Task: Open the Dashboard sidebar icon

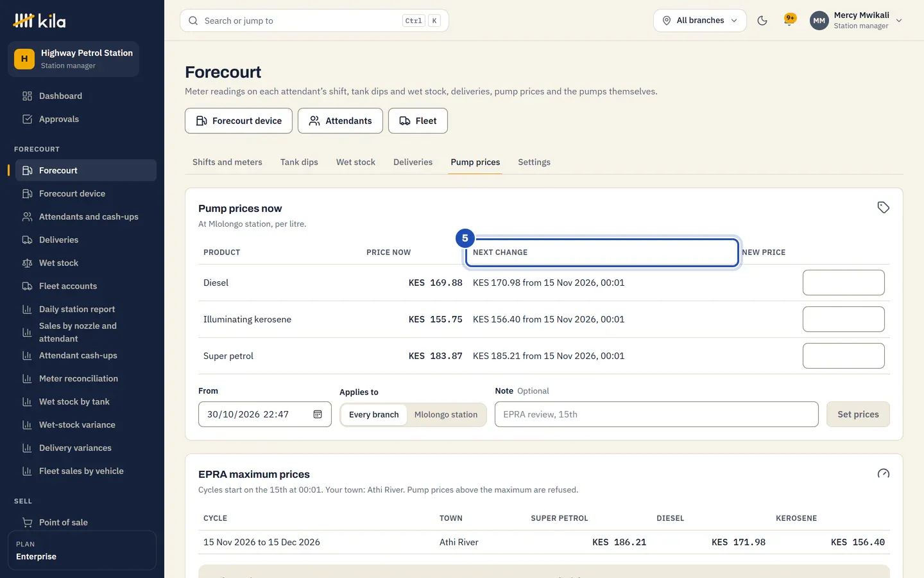Action: point(27,96)
